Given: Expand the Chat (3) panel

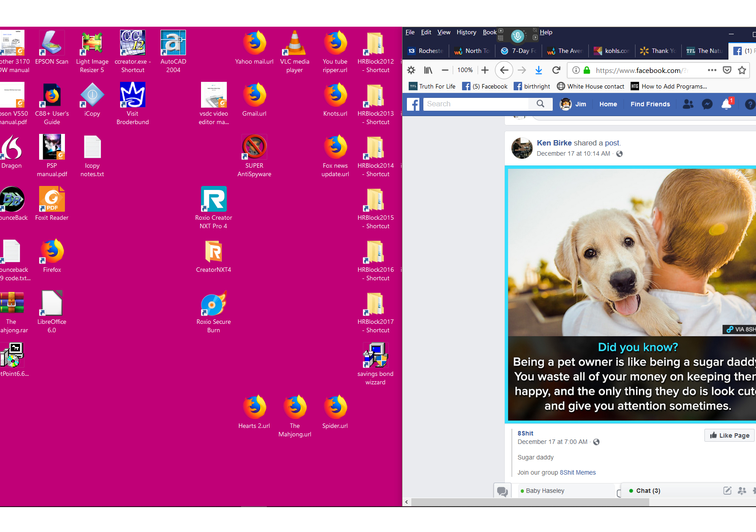Looking at the screenshot, I should [x=647, y=490].
